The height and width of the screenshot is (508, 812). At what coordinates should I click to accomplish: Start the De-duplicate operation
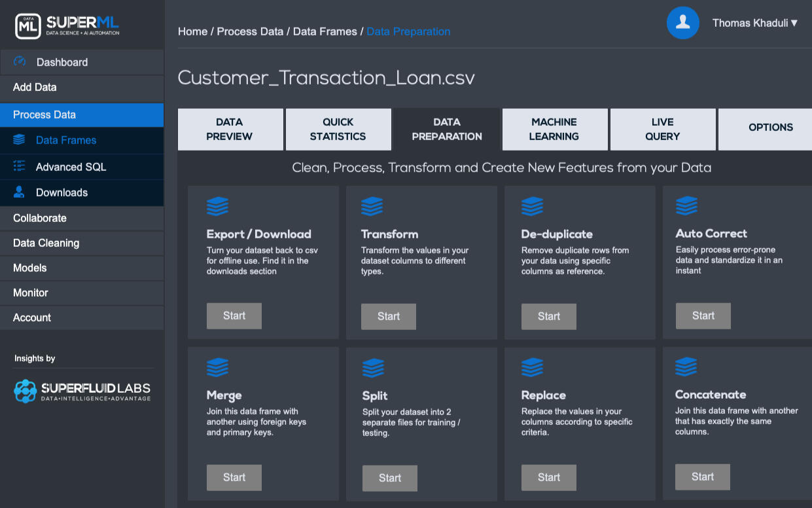[x=548, y=316]
